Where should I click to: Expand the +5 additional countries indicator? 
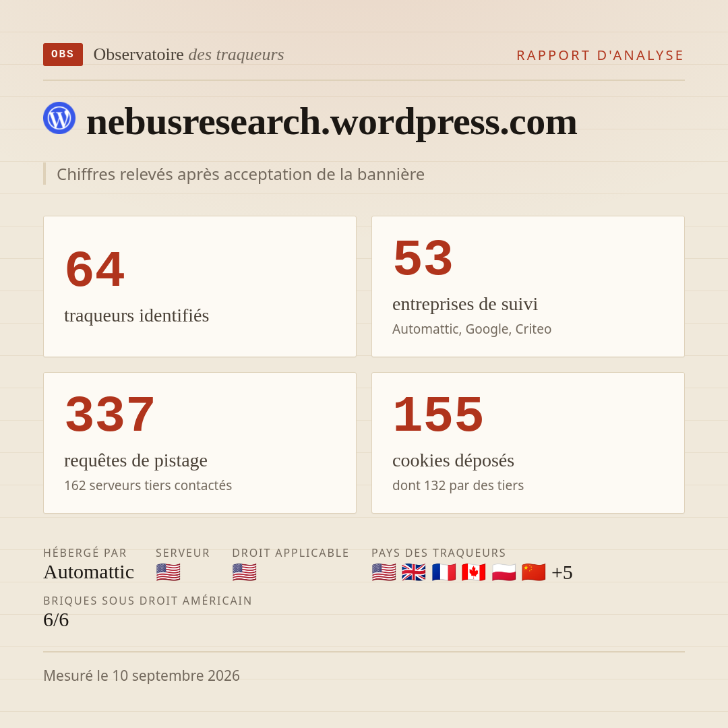(562, 572)
